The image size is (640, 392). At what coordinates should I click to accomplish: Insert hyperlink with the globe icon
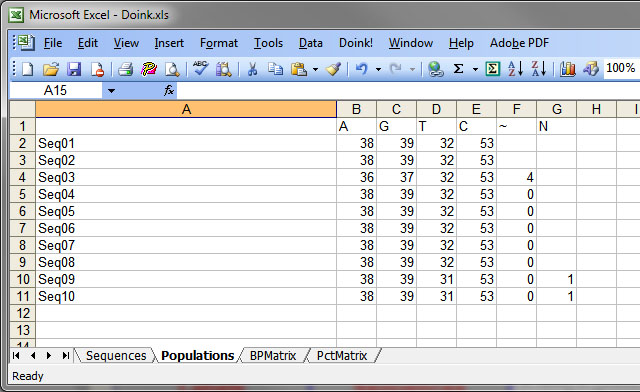click(436, 69)
